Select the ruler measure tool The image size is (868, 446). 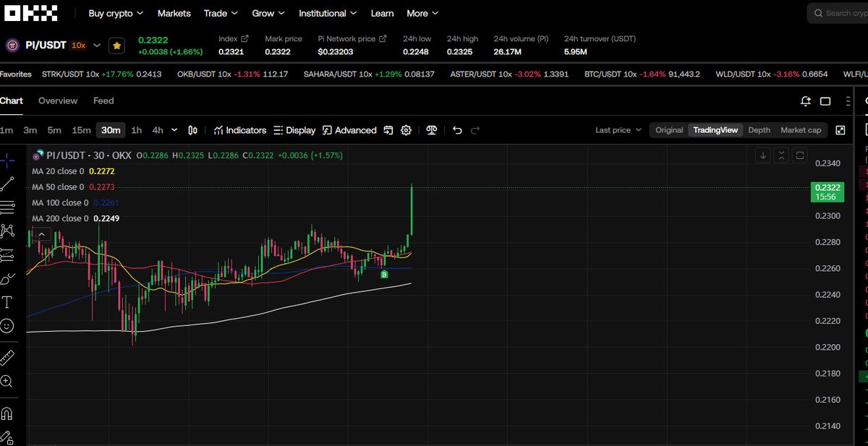point(7,357)
